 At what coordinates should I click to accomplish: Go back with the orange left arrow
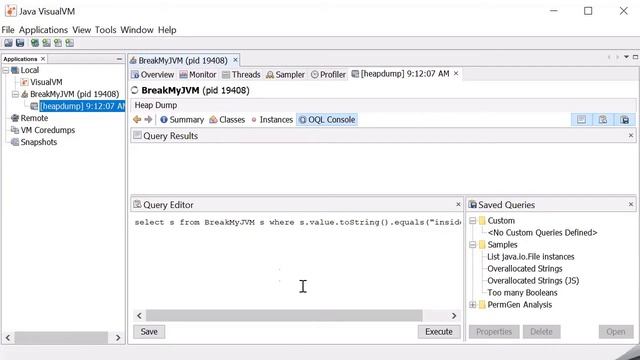click(137, 120)
